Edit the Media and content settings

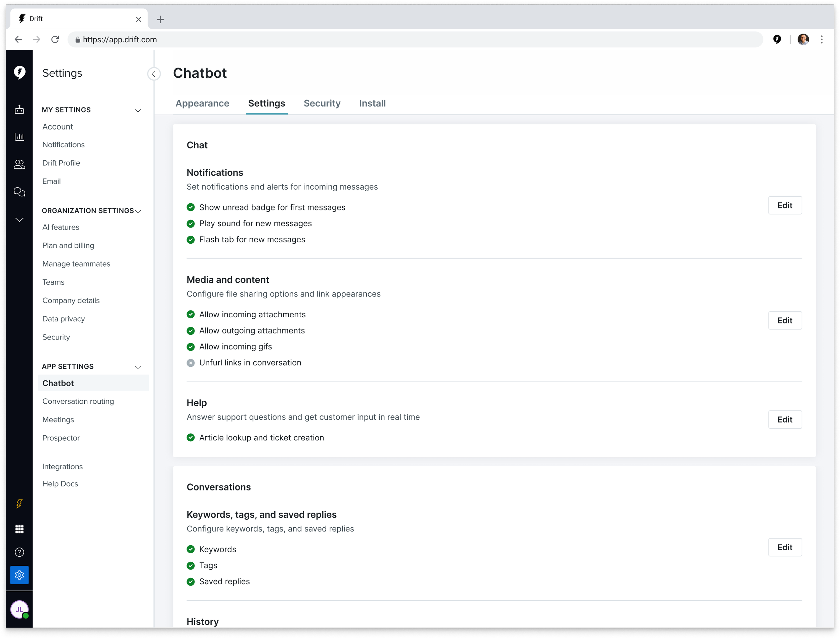coord(785,320)
